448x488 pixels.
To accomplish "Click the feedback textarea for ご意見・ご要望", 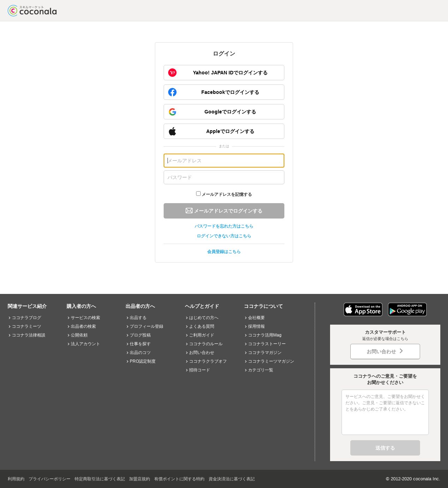I will tap(385, 412).
